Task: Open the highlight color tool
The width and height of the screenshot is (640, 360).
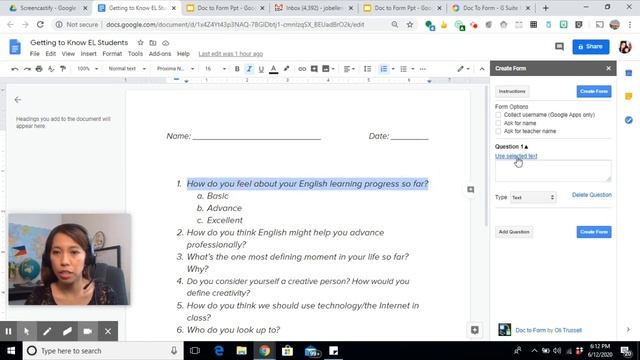Action: click(286, 69)
